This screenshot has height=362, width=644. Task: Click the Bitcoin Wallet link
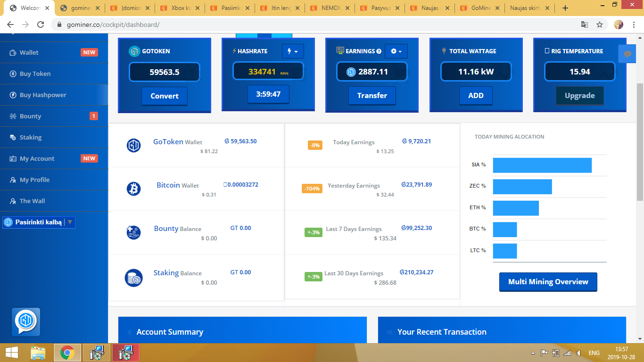tap(178, 185)
